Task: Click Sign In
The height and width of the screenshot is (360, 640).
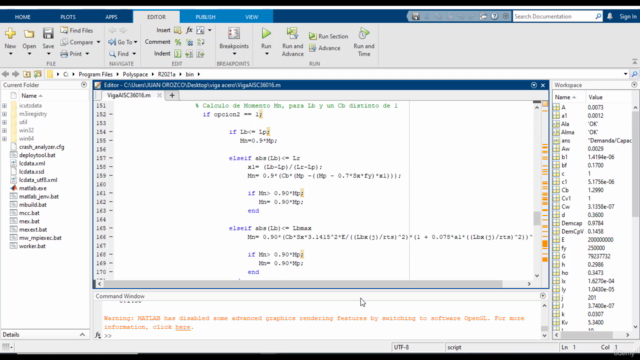Action: point(628,16)
